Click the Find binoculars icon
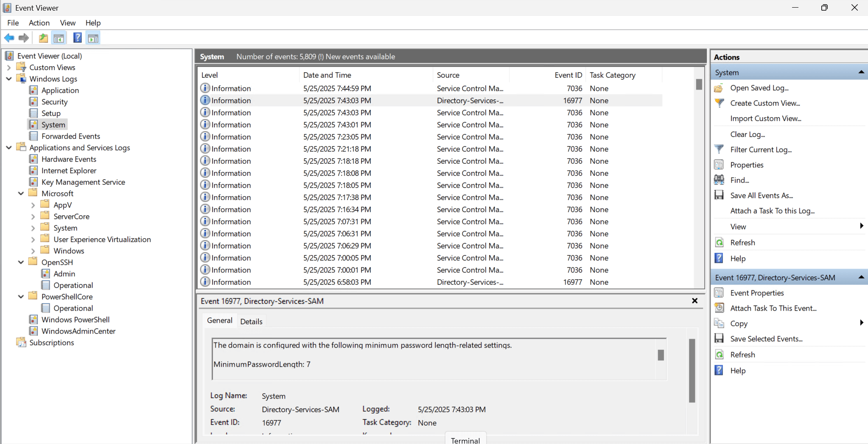The width and height of the screenshot is (868, 444). click(719, 180)
